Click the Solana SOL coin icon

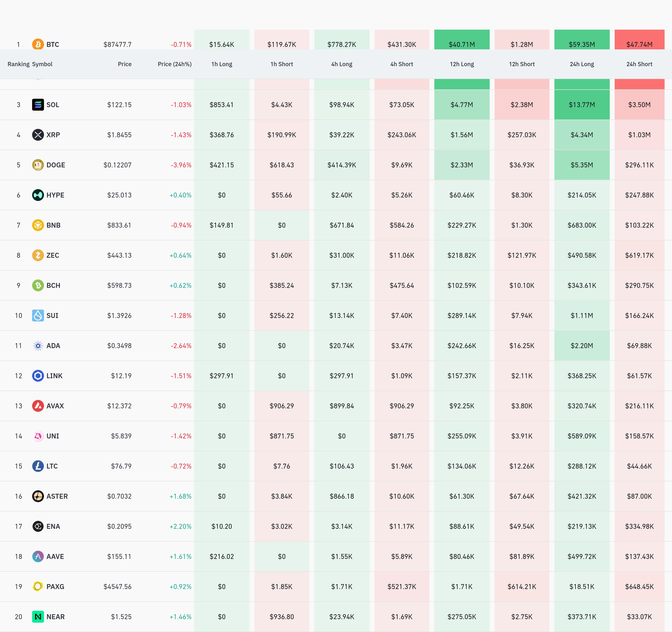pos(38,105)
